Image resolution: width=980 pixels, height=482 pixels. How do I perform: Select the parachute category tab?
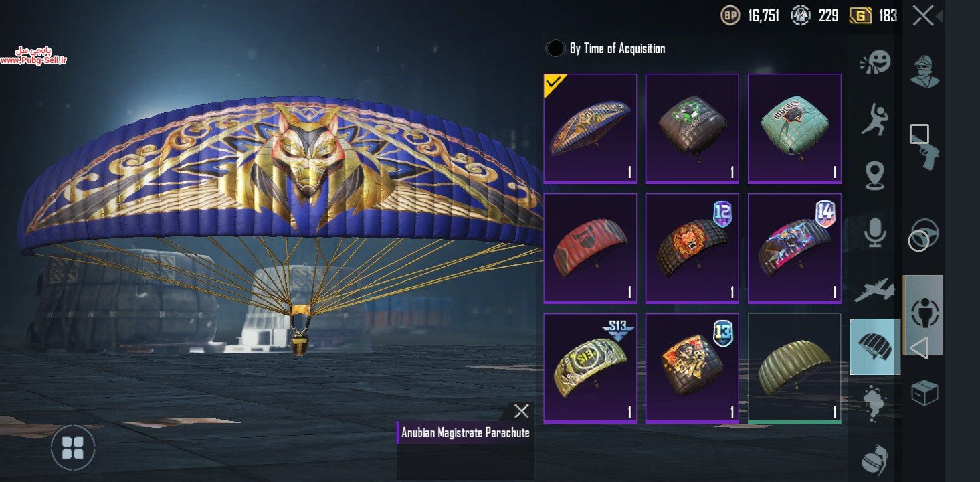(x=875, y=346)
